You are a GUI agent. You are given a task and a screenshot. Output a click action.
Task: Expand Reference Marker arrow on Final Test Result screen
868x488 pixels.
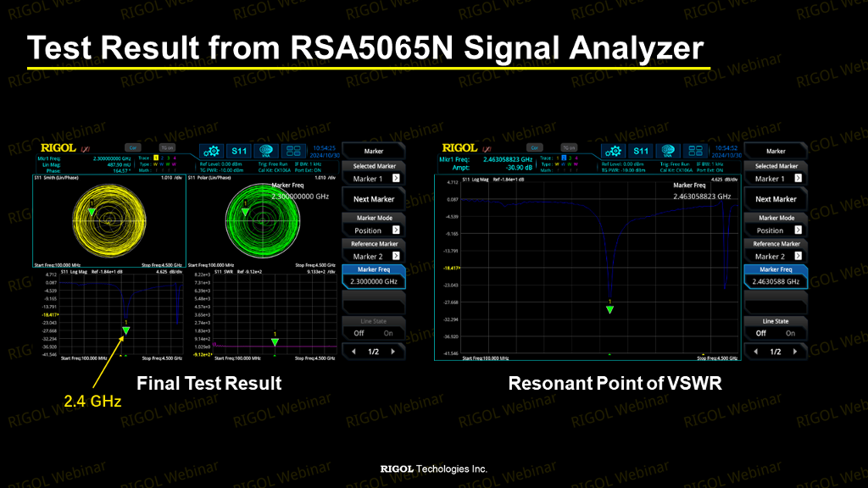coord(396,256)
